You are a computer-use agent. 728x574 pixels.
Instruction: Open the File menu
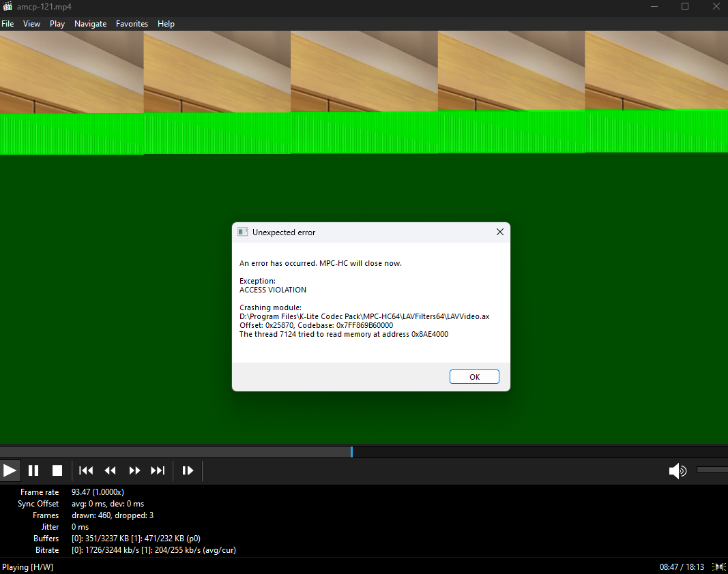coord(8,24)
